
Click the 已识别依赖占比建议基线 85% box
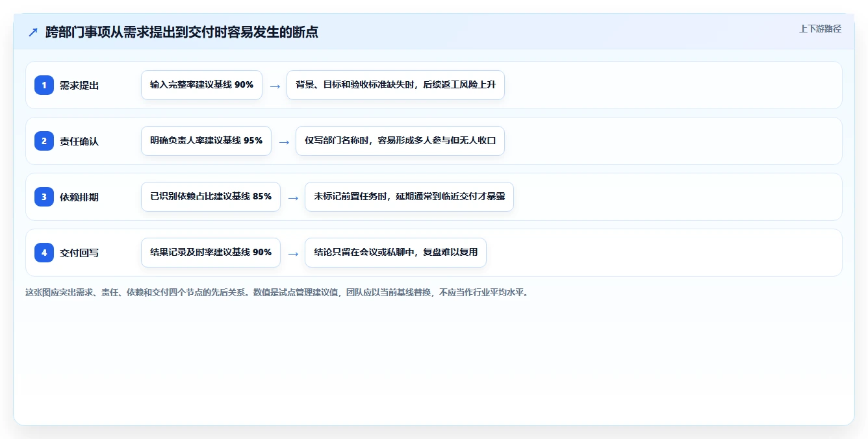[x=211, y=197]
